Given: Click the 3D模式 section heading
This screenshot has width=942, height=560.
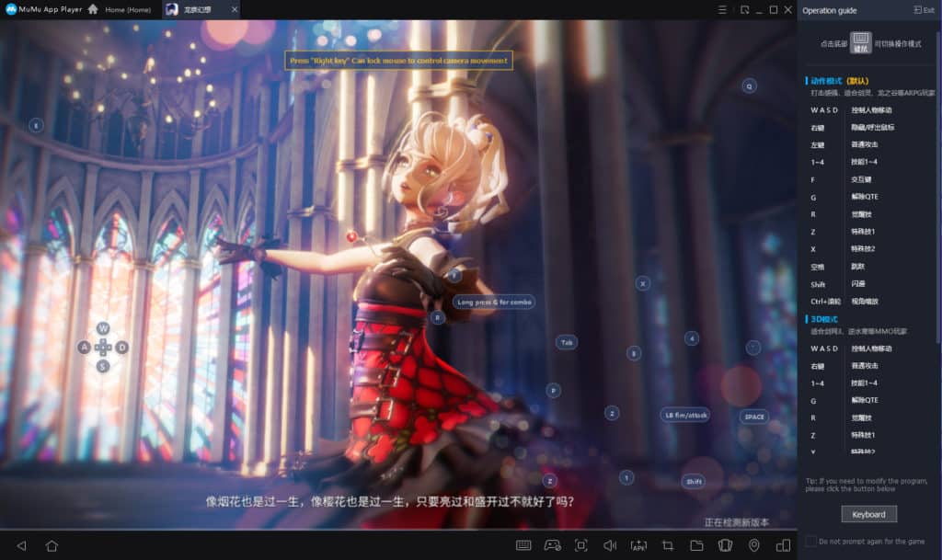Looking at the screenshot, I should tap(823, 319).
